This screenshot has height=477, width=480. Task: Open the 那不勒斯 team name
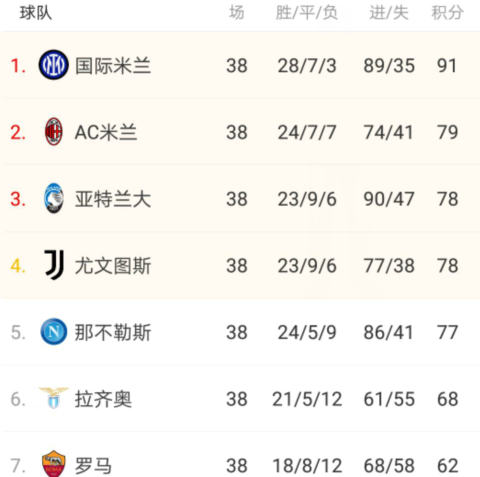click(x=113, y=332)
